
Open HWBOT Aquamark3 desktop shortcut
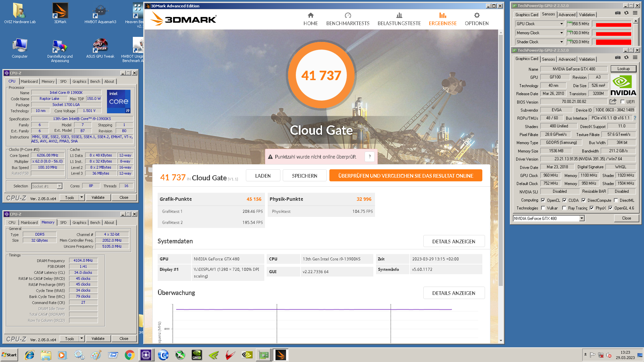(x=100, y=13)
